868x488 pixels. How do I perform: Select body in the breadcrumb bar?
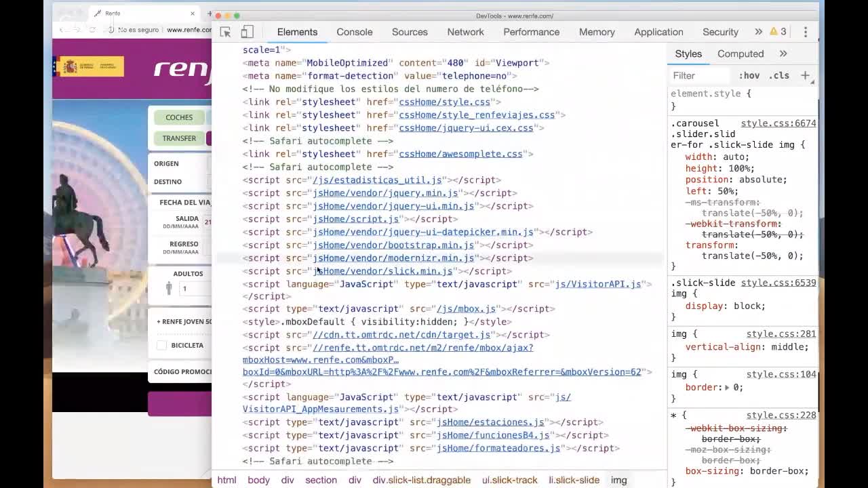[258, 480]
